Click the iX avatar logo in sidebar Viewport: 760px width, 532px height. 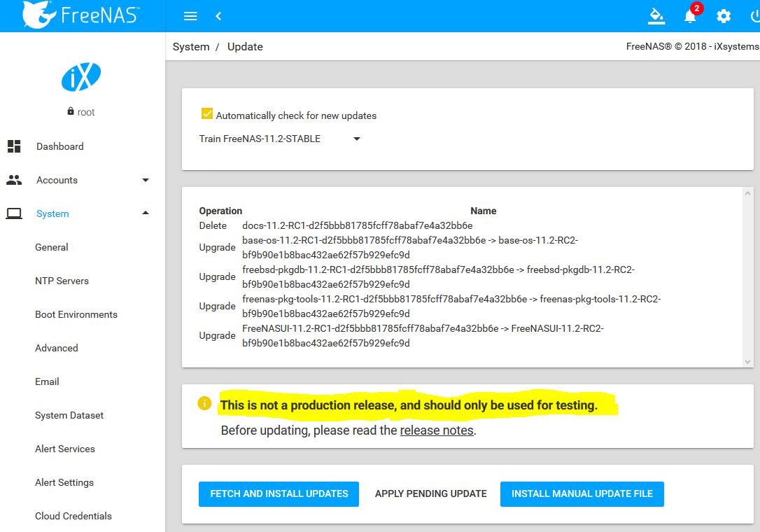coord(81,77)
